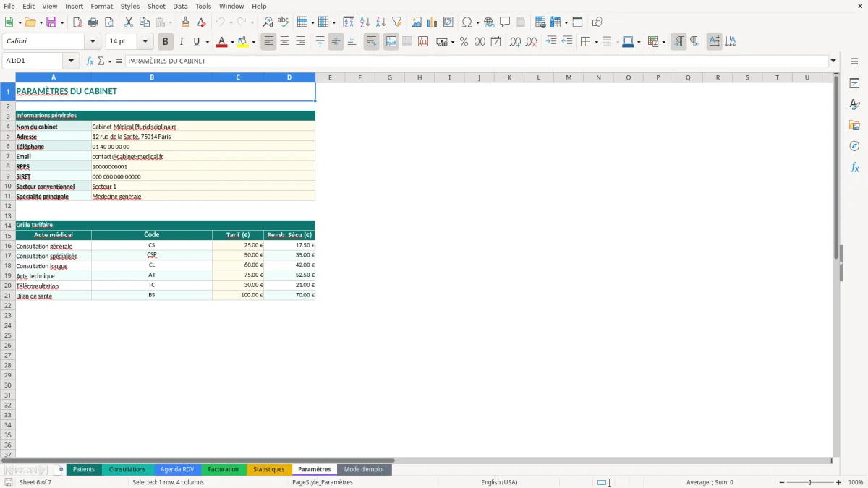Toggle Align Left
Screen dimensions: 868x488
(x=268, y=42)
